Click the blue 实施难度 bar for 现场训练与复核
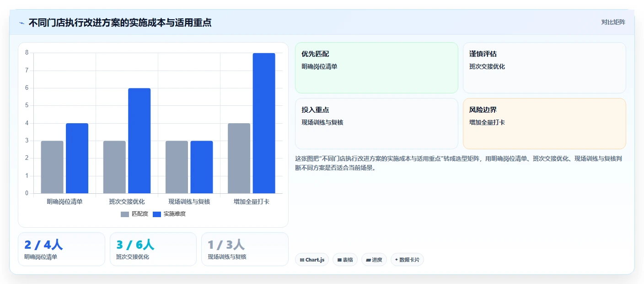 point(202,167)
